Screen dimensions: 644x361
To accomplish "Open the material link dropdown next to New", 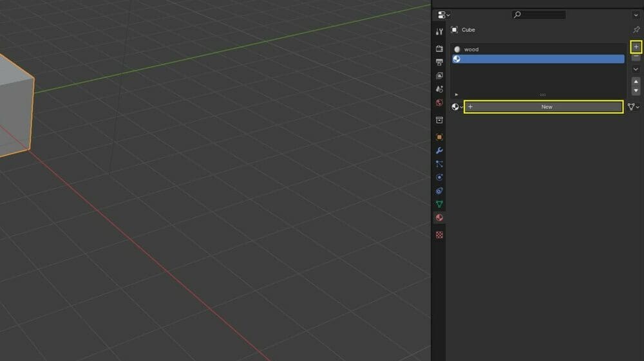I will tap(633, 107).
